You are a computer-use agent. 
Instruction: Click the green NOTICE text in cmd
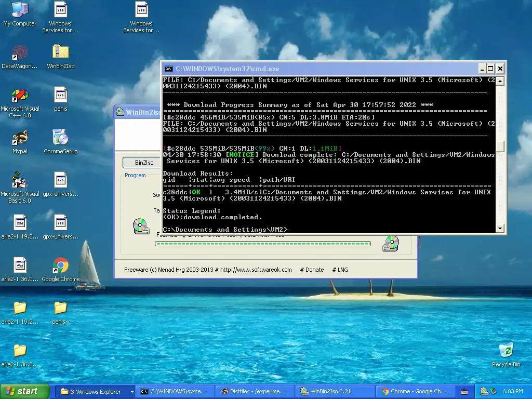click(242, 155)
